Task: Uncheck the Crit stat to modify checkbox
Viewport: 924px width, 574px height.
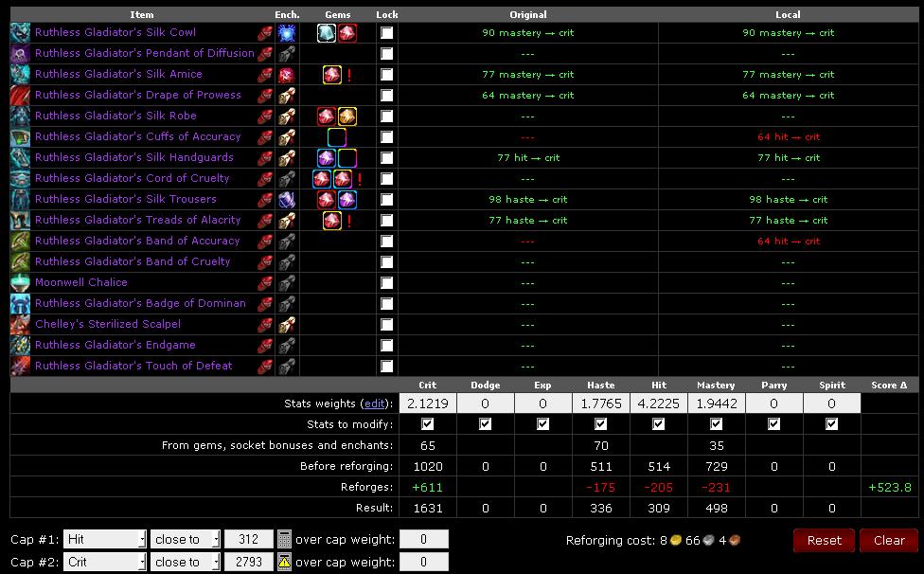Action: tap(427, 424)
